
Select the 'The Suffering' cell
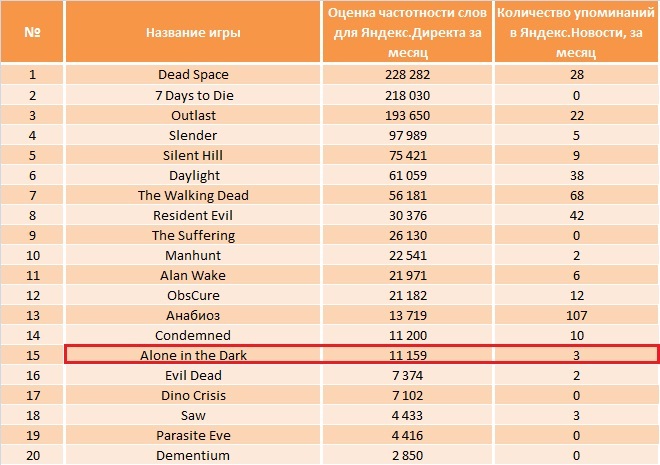[193, 235]
